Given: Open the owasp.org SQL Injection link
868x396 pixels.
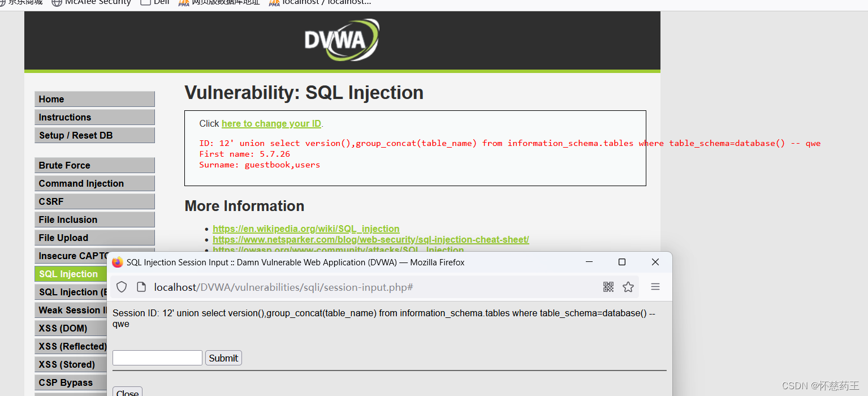Looking at the screenshot, I should click(338, 249).
